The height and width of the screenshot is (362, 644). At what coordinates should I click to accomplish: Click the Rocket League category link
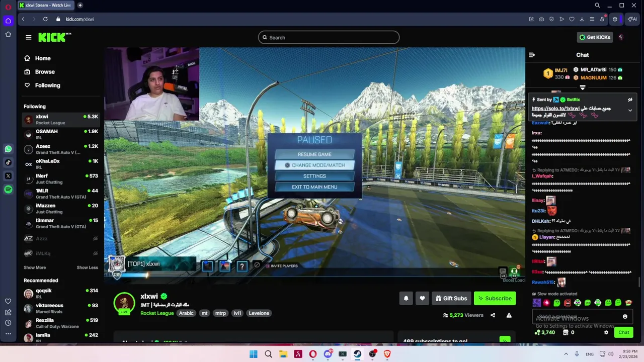tap(157, 313)
